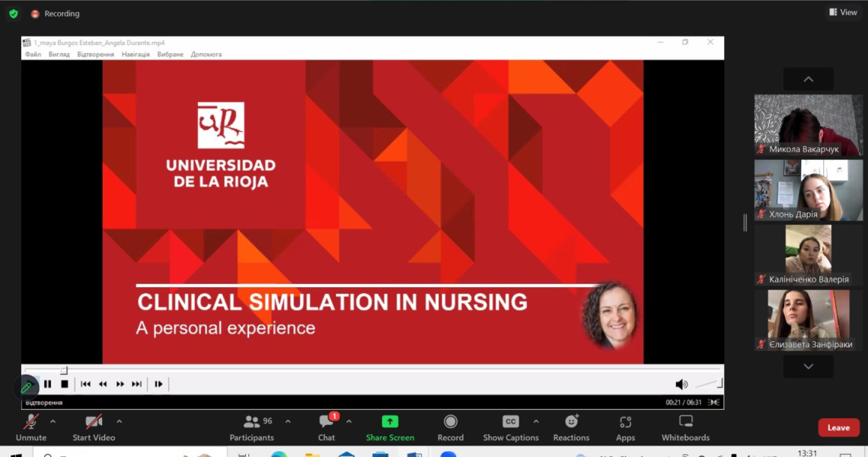Open the Participants panel

(x=252, y=428)
